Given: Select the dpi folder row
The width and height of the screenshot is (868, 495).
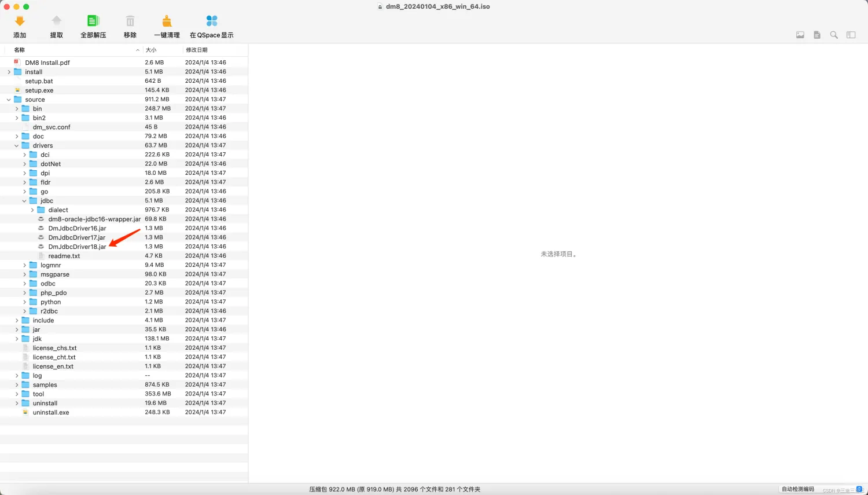Looking at the screenshot, I should coord(124,173).
